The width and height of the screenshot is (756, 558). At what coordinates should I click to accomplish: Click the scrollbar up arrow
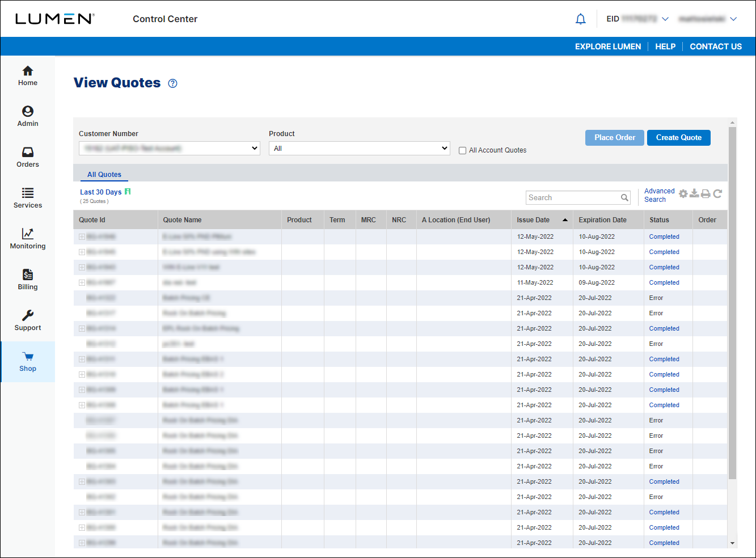732,122
